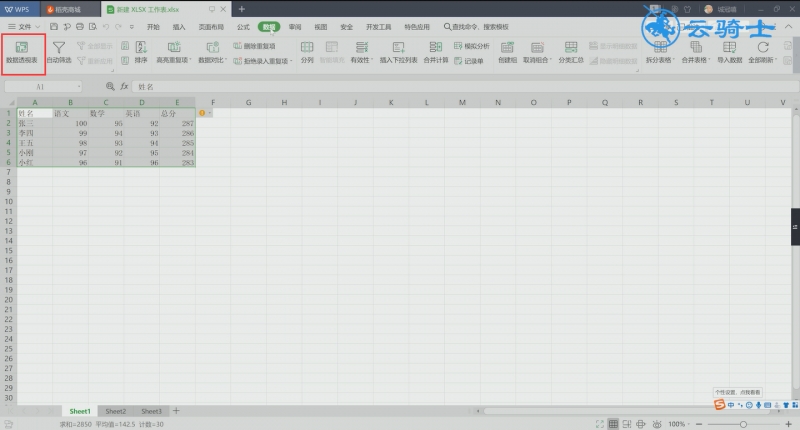Open a new document tab with plus

(242, 9)
